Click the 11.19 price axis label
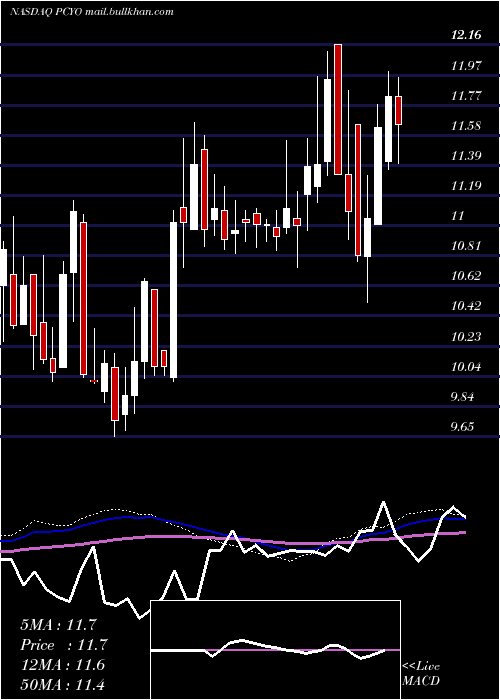 coord(466,185)
